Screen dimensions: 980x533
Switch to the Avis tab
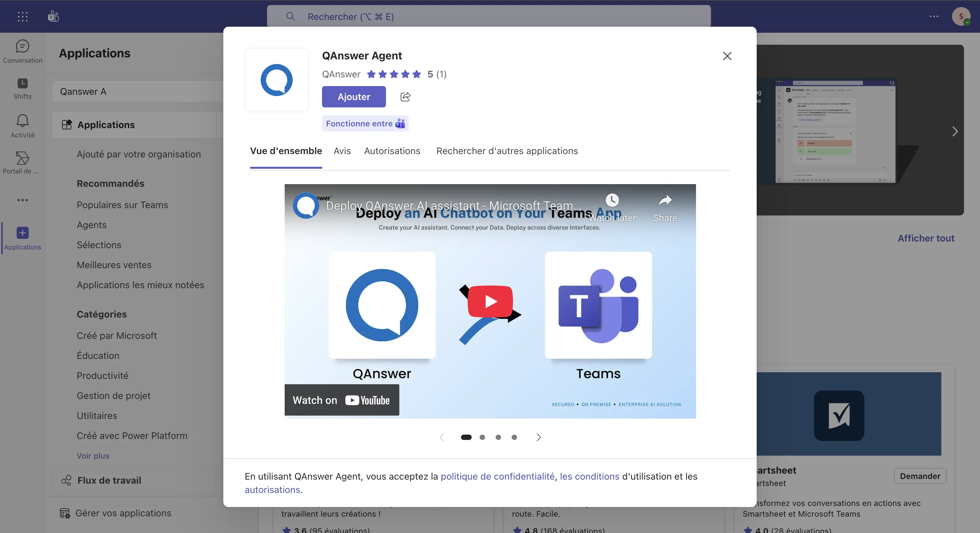342,151
